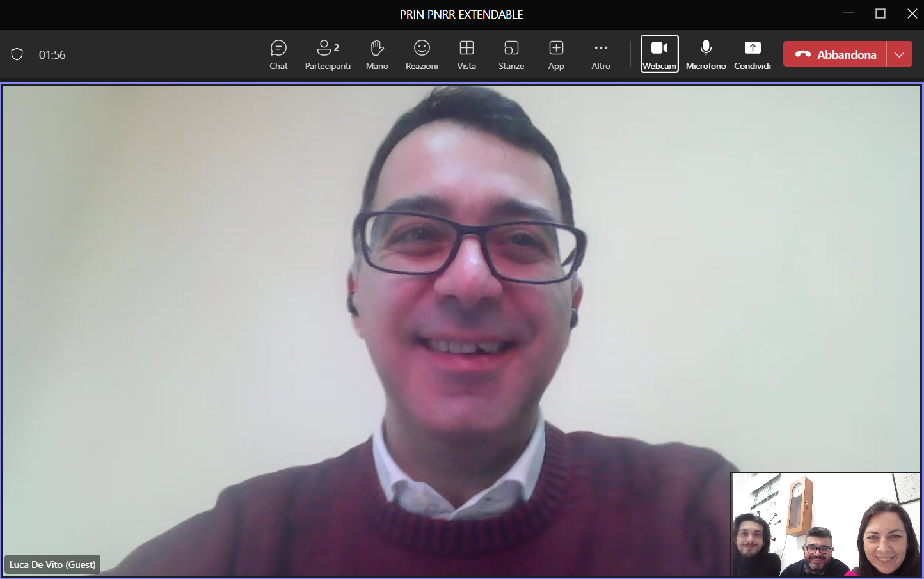The height and width of the screenshot is (579, 924).
Task: Leave the meeting with Abbandona
Action: coord(835,54)
